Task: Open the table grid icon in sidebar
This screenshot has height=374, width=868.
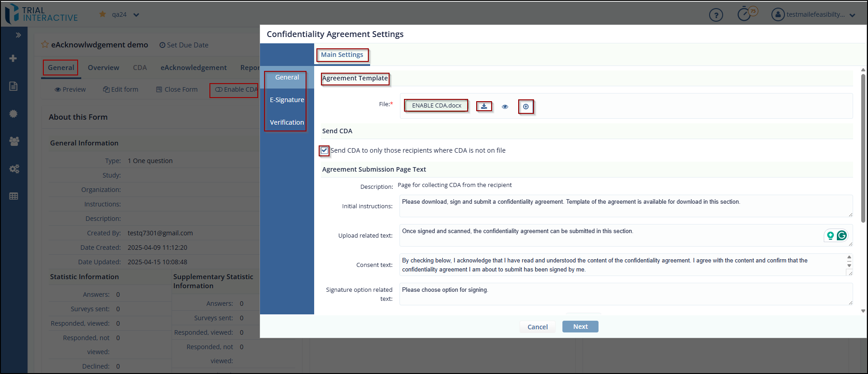Action: point(14,196)
